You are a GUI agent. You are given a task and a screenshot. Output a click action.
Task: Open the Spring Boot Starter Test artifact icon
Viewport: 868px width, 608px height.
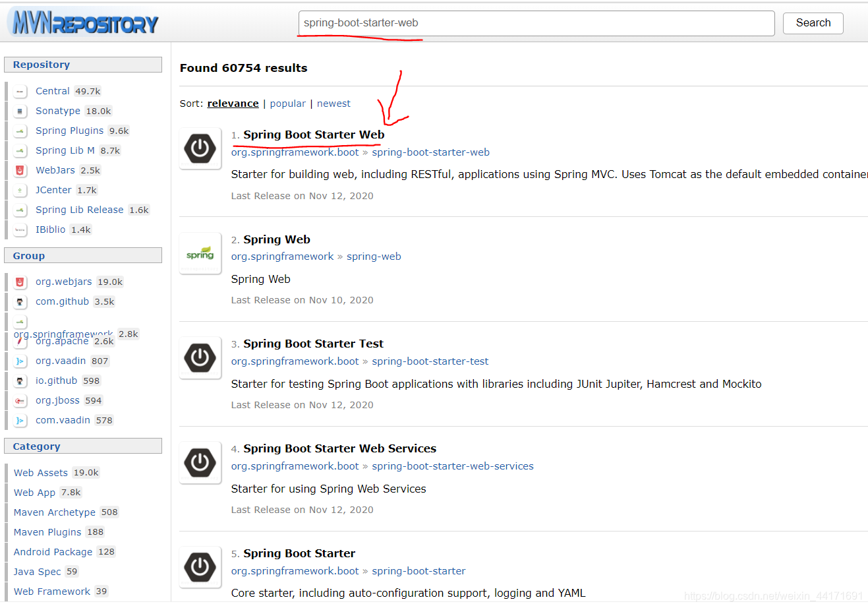[200, 357]
